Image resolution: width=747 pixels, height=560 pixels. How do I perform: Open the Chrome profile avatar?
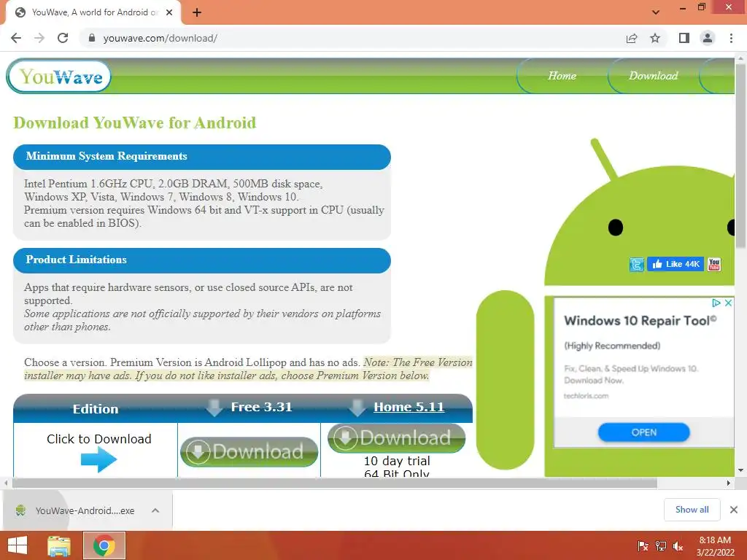coord(708,38)
